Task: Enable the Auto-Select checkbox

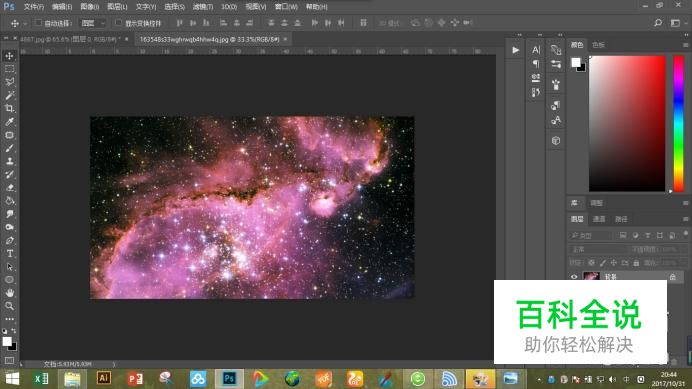Action: coord(38,23)
